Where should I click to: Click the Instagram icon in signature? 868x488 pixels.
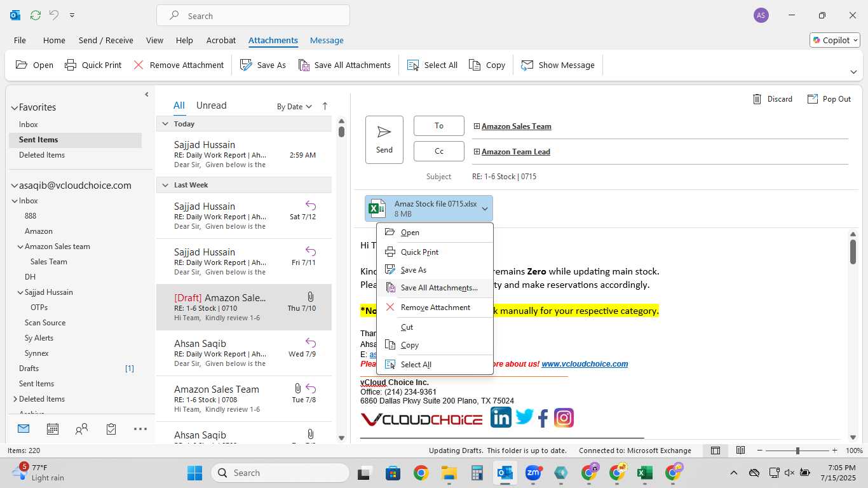[x=564, y=417]
